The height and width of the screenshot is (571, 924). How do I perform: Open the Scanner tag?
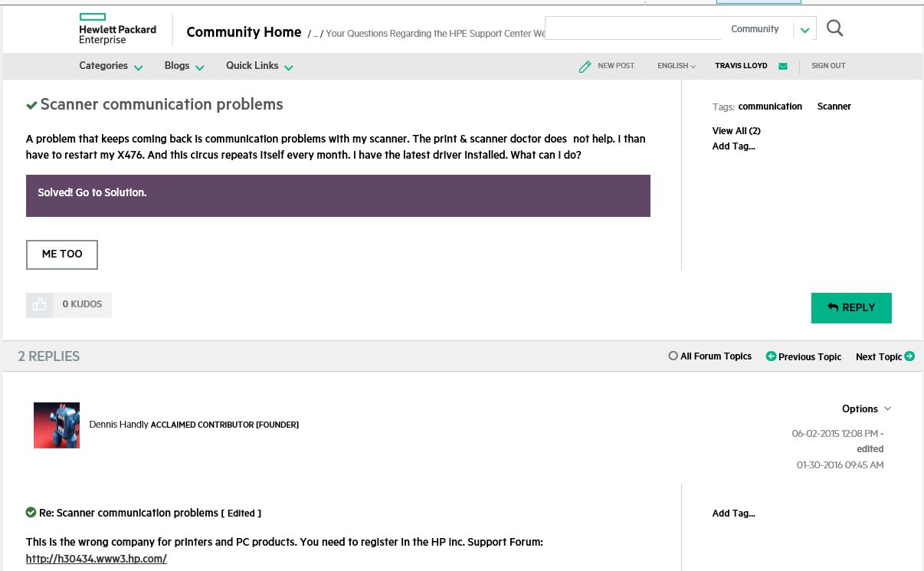(834, 107)
